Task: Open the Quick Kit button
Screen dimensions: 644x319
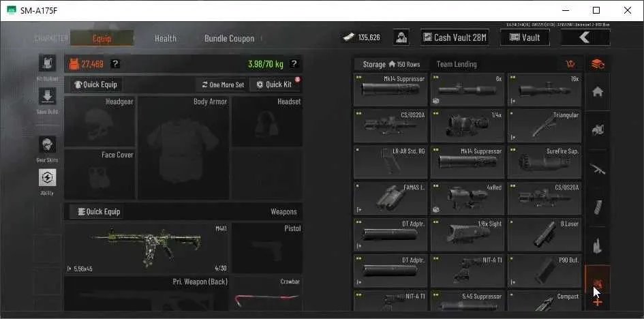Action: click(x=275, y=85)
